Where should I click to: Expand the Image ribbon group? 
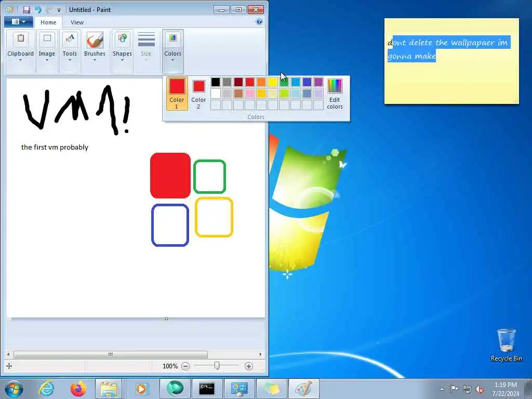click(x=47, y=51)
